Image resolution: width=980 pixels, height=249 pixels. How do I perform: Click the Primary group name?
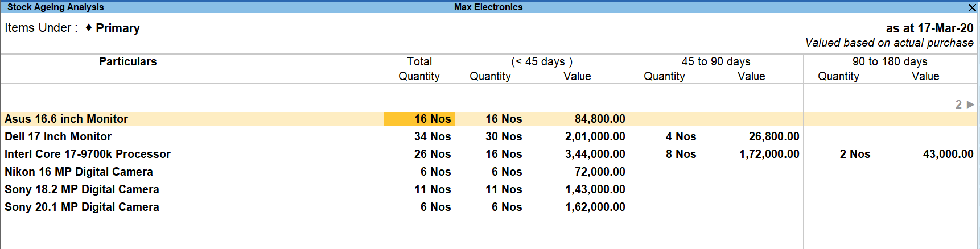coord(118,28)
